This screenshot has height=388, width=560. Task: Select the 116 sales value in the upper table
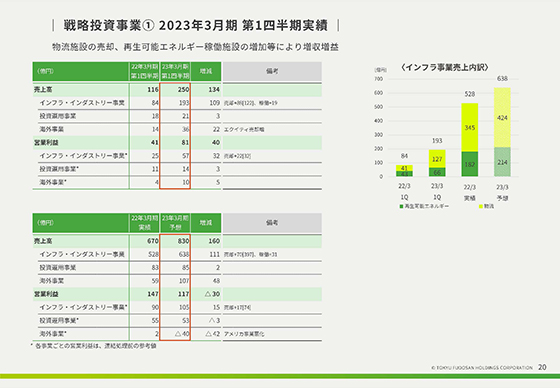pyautogui.click(x=152, y=90)
